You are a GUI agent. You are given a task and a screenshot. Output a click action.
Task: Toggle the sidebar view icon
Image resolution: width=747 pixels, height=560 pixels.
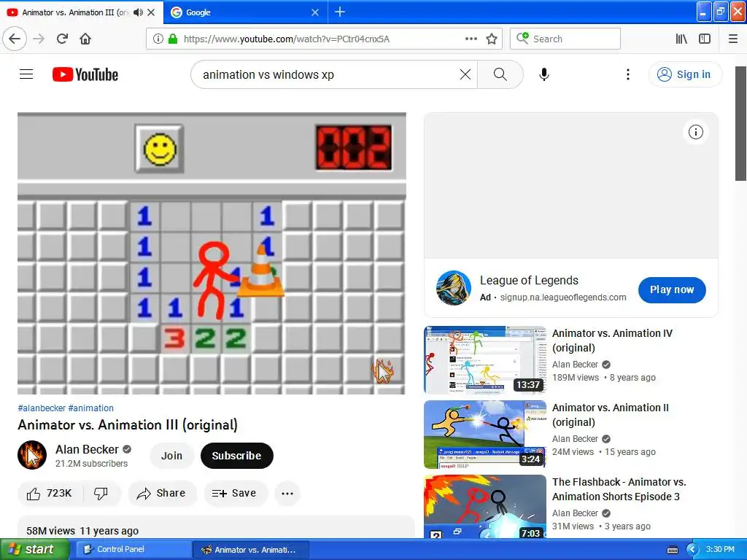705,39
